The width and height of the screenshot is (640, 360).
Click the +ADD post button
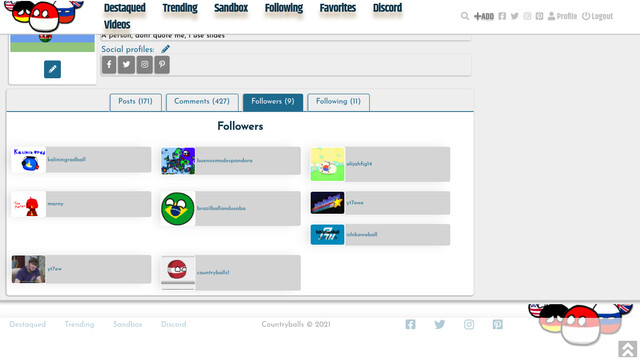[484, 16]
